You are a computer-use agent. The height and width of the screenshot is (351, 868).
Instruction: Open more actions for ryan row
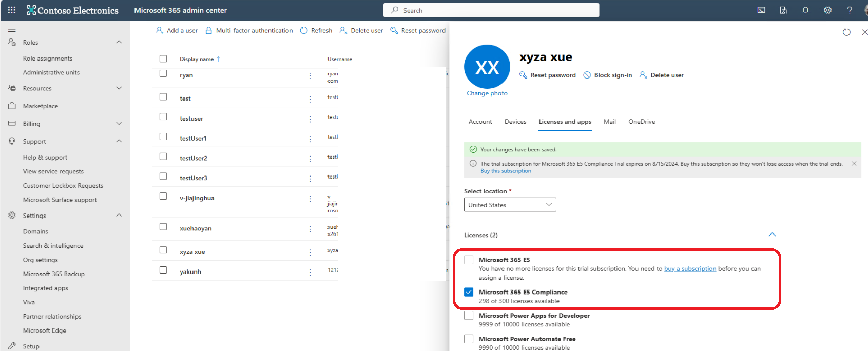click(310, 75)
